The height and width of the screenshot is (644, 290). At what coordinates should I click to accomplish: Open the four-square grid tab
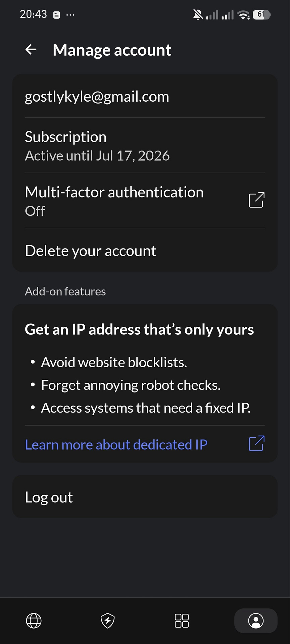(182, 621)
